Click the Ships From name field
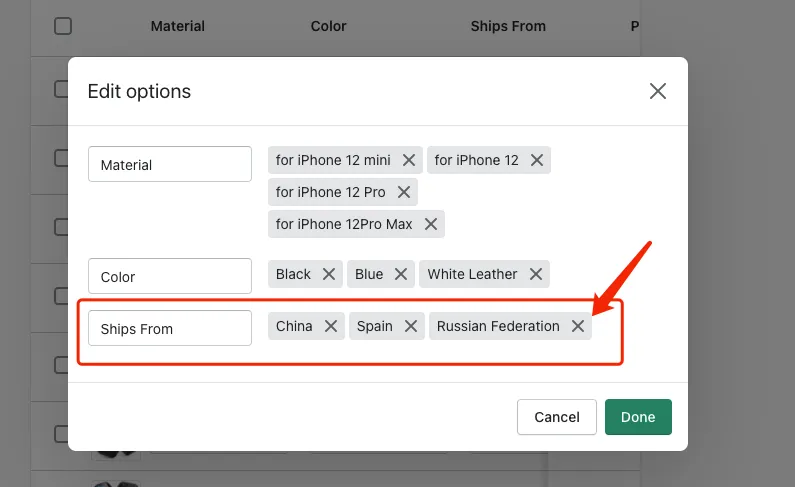Viewport: 795px width, 487px height. (170, 328)
